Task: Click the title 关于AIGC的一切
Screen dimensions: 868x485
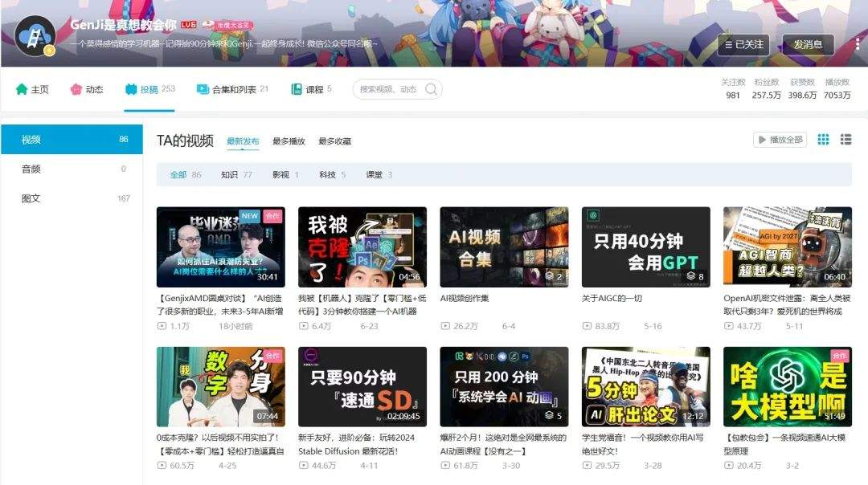Action: 612,298
